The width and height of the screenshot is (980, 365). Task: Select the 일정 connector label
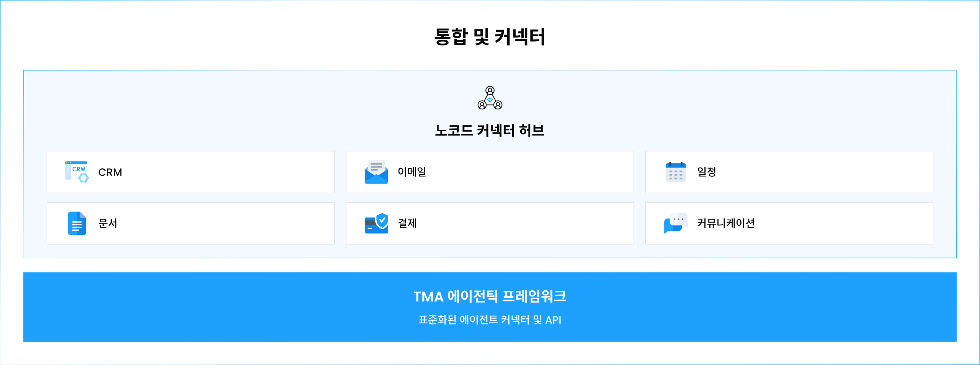point(706,172)
